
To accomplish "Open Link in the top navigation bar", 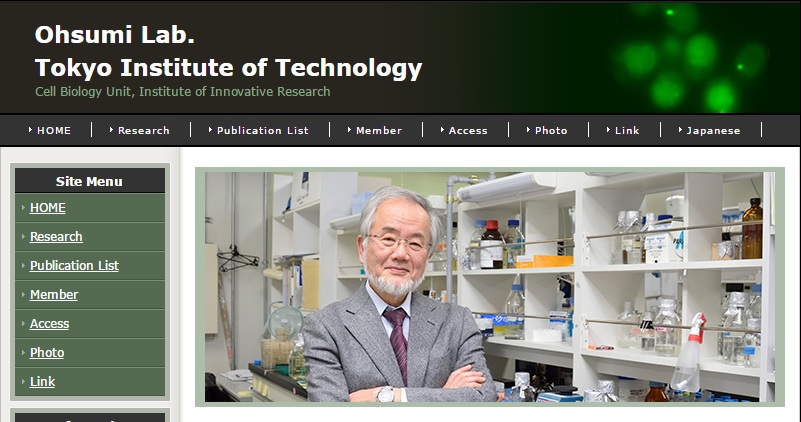I will pos(627,130).
